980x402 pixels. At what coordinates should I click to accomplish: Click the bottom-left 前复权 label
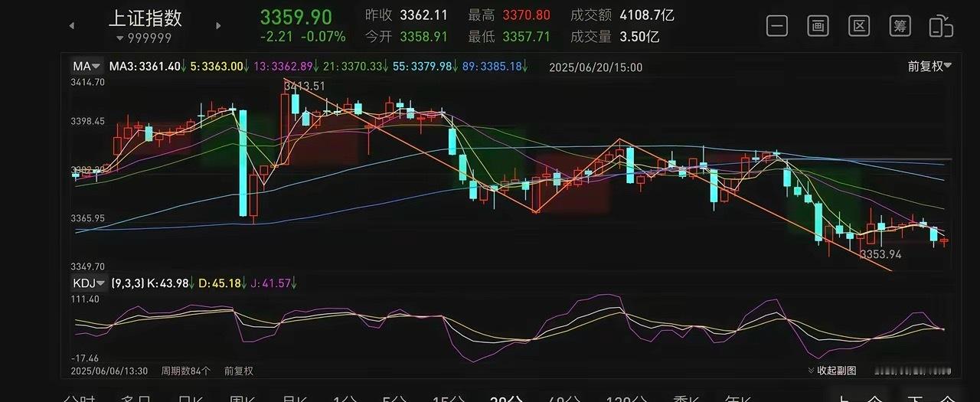[238, 371]
